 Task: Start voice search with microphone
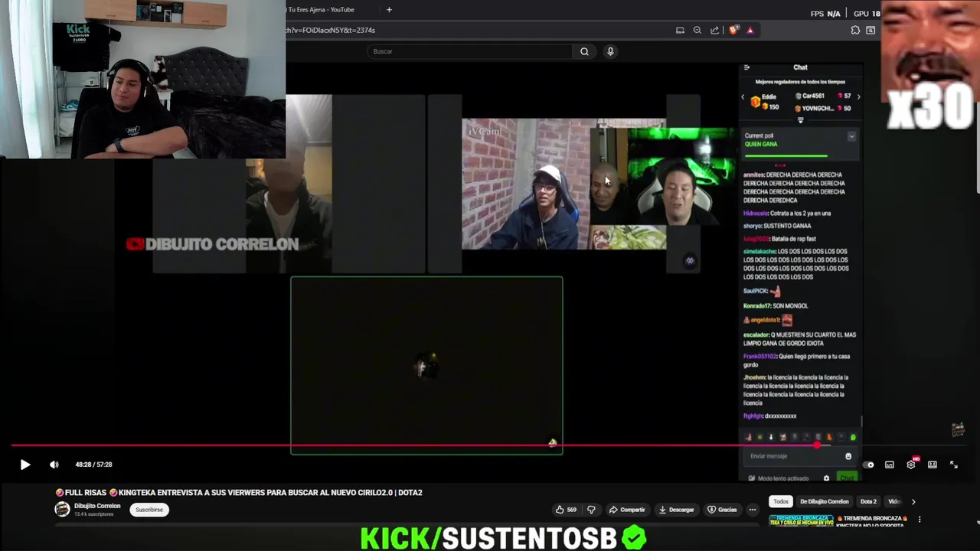(x=610, y=51)
